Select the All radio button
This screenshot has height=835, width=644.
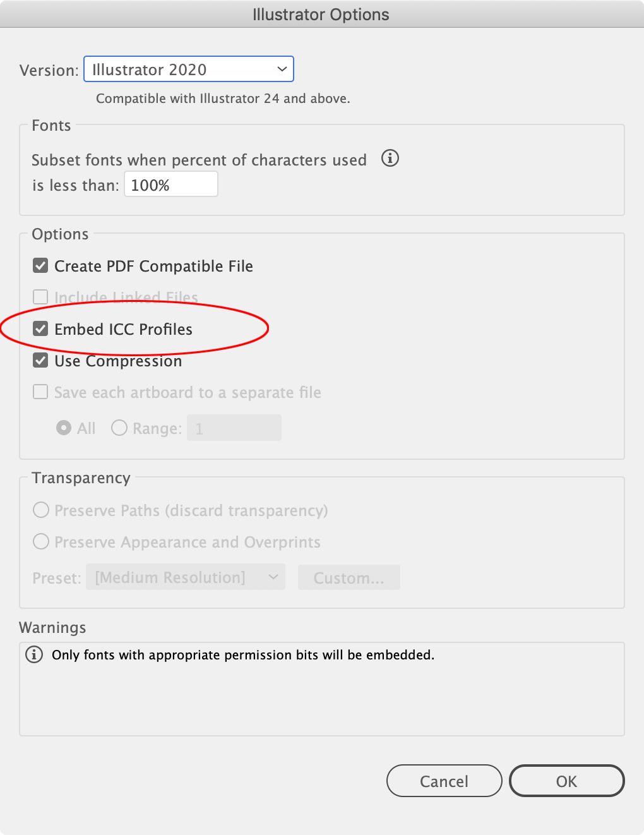[64, 428]
